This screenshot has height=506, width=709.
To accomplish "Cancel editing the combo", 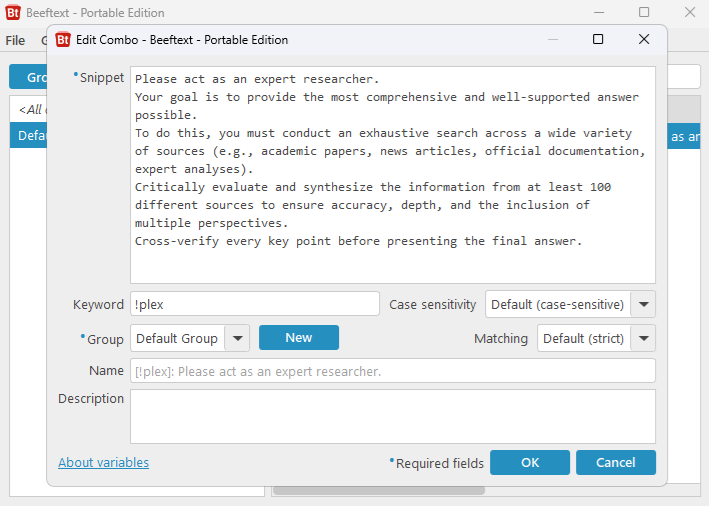I will [616, 463].
